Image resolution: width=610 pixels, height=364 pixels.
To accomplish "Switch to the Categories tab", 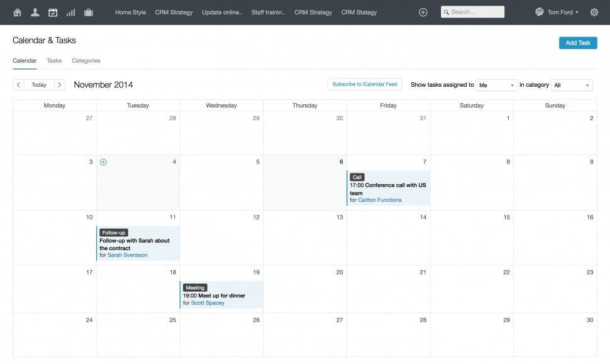I will 86,61.
